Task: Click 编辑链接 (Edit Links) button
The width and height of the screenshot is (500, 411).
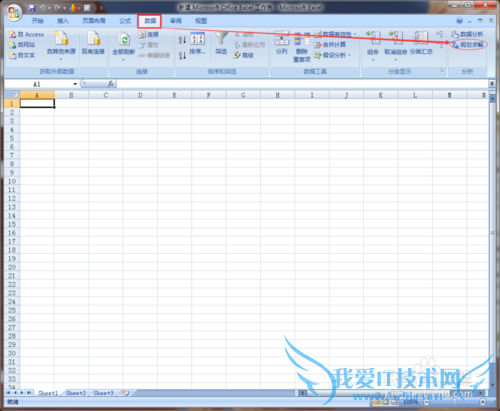Action: [154, 55]
